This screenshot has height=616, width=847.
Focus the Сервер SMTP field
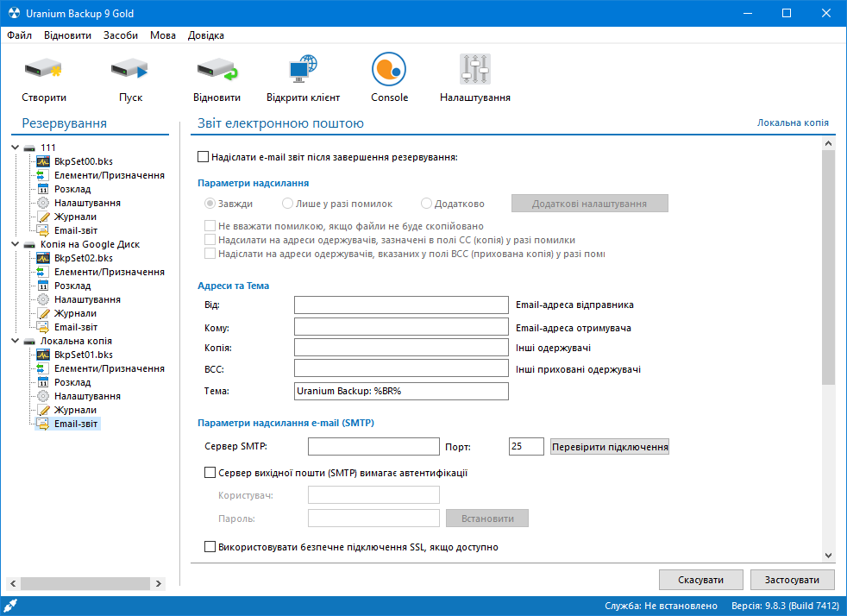[373, 446]
